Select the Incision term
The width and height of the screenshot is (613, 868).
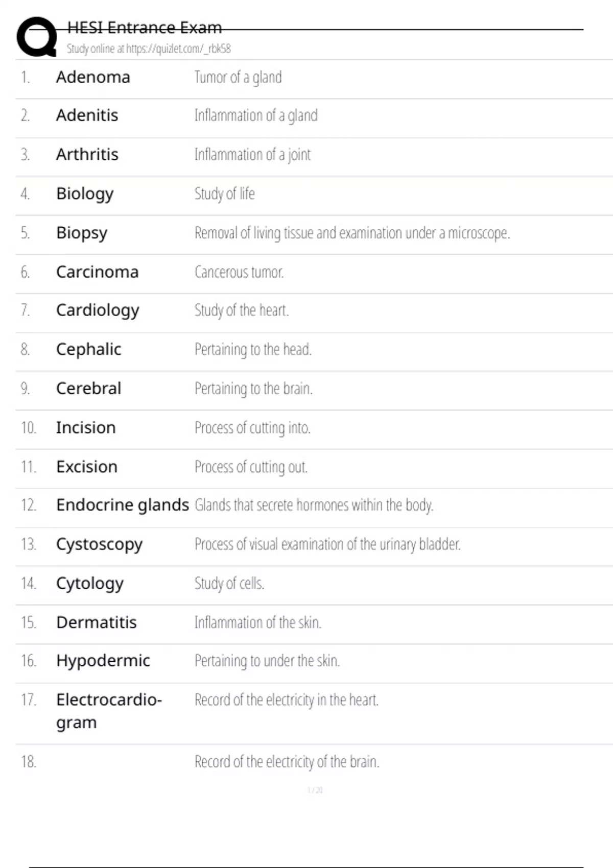86,427
